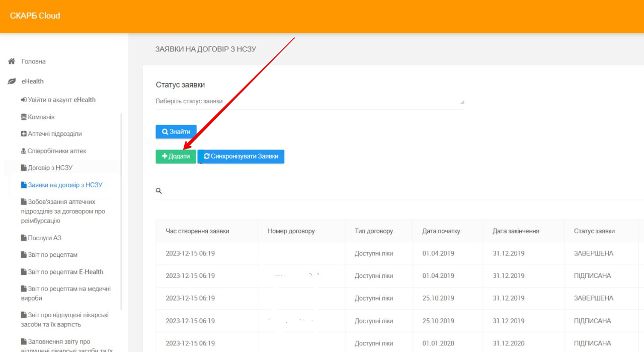Click the database icon next to Компанія

pos(24,117)
